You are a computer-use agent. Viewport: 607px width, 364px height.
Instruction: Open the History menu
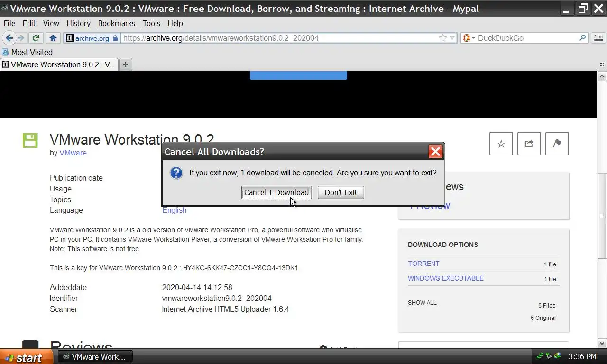(78, 23)
